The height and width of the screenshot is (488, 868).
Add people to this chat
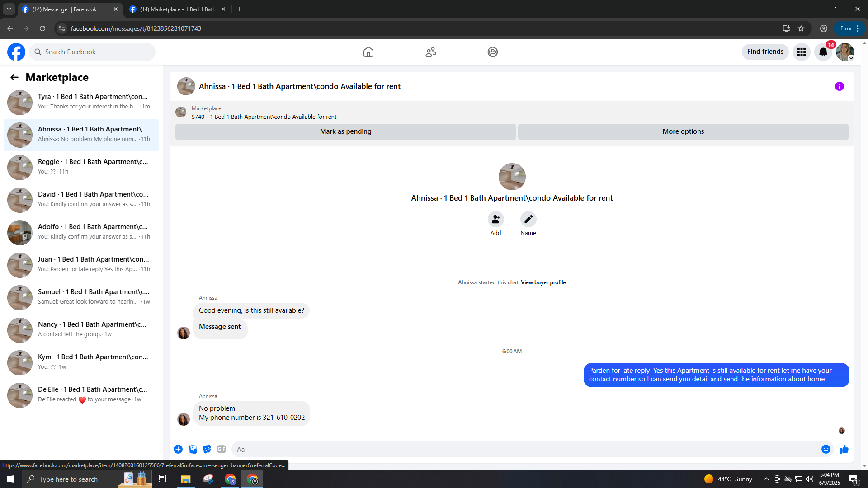point(496,219)
